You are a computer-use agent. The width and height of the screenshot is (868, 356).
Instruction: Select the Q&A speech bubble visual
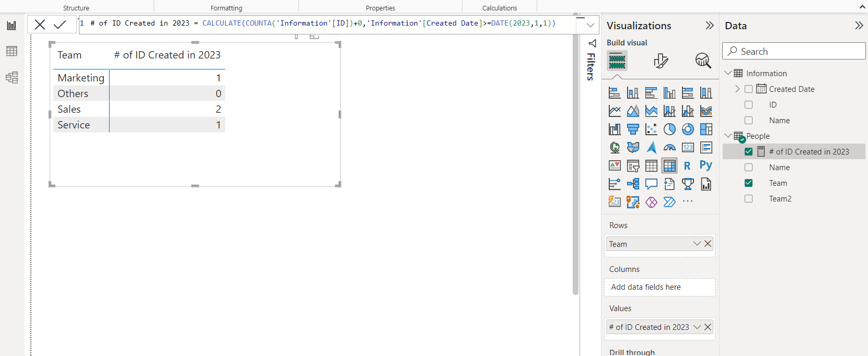pos(651,184)
